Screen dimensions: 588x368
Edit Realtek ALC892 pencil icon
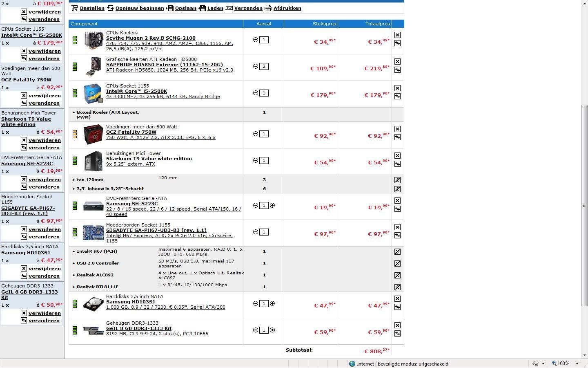[x=397, y=275]
